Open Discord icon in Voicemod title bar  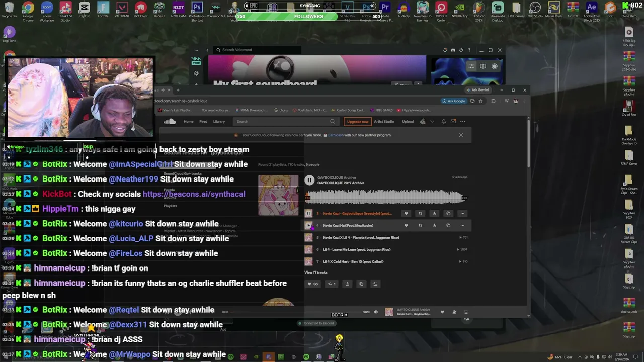pyautogui.click(x=453, y=50)
